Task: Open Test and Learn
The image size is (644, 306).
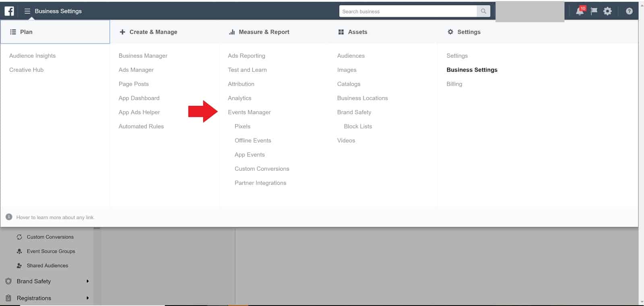Action: point(248,70)
